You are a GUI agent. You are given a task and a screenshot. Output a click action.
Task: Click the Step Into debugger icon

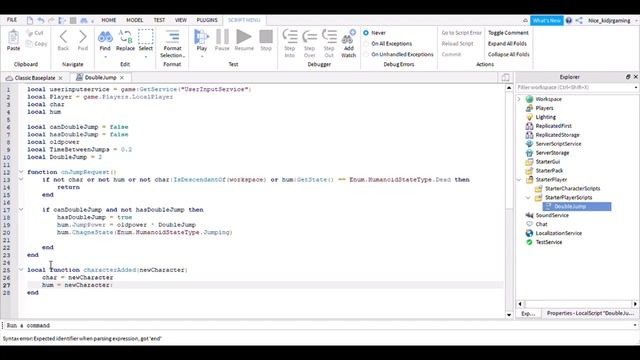[290, 37]
